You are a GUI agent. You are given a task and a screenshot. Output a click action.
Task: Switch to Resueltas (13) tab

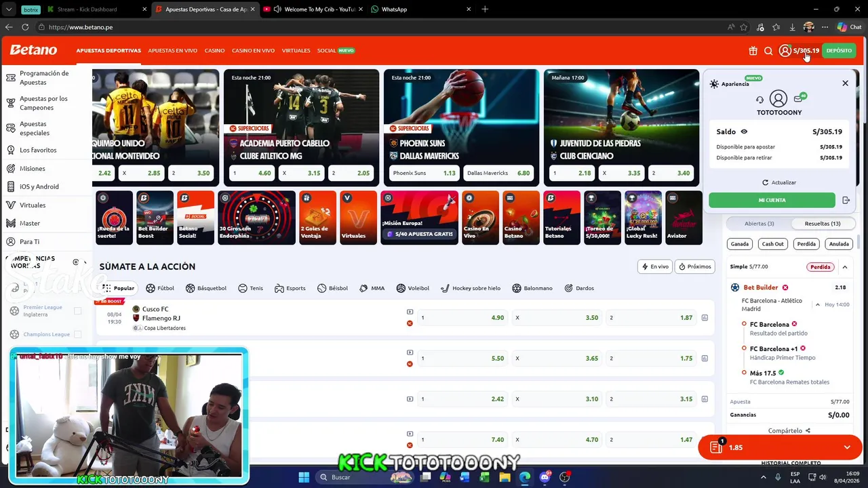pyautogui.click(x=822, y=224)
